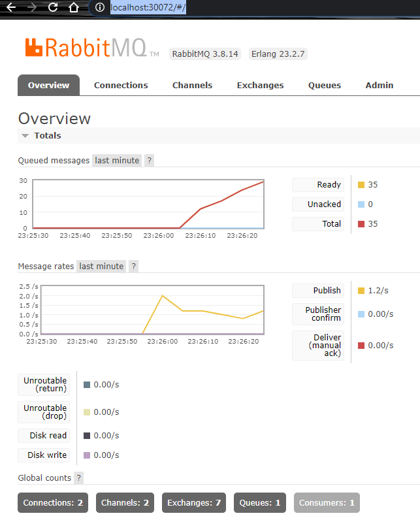
Task: Click the RabbitMQ logo
Action: point(91,48)
